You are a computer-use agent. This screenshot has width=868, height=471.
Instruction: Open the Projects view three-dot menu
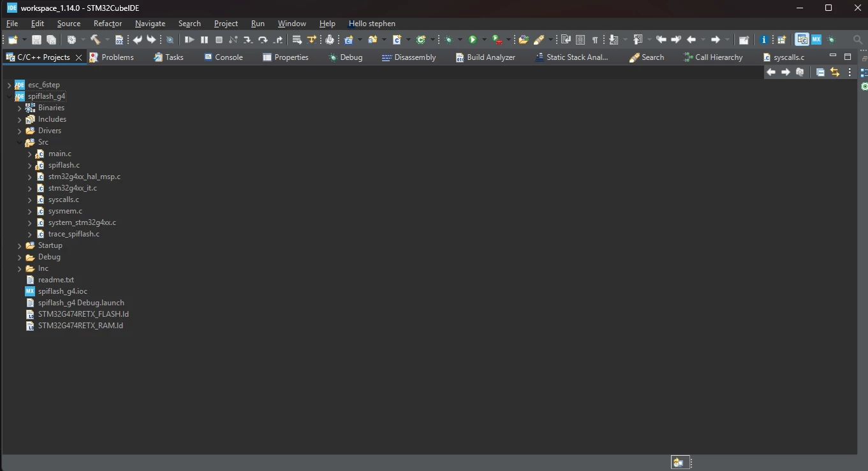pos(850,72)
